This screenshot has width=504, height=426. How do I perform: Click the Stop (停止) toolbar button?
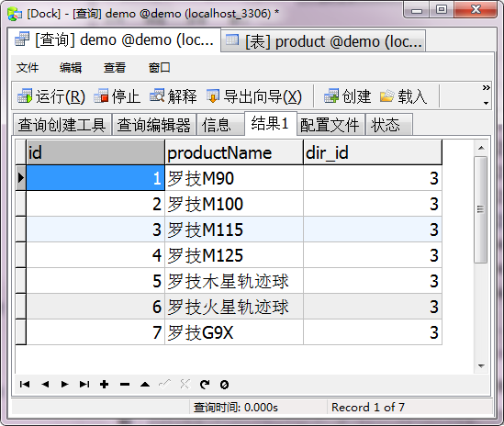(117, 96)
